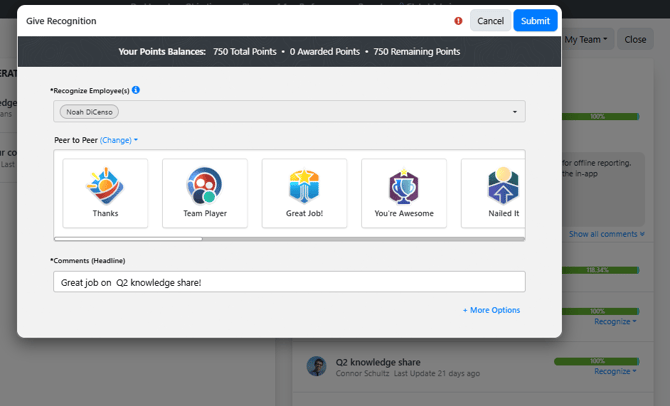This screenshot has height=406, width=670.
Task: Expand Show all comments
Action: [x=606, y=234]
